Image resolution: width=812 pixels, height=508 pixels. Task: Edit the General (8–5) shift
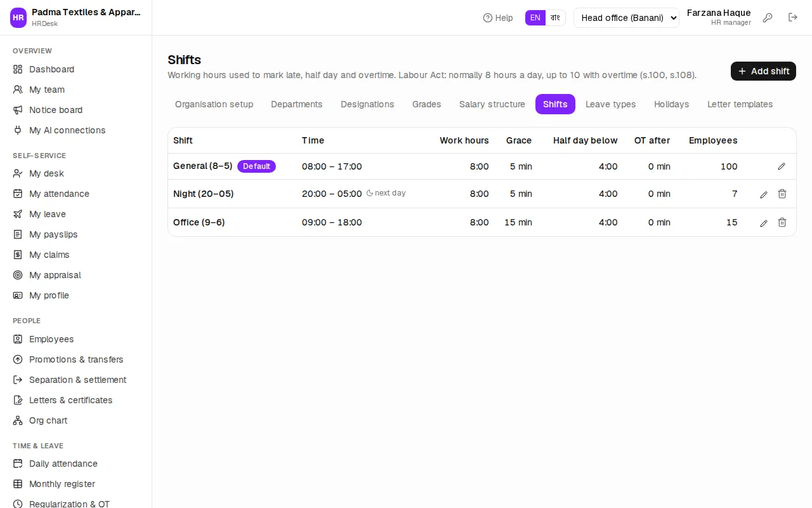click(782, 166)
